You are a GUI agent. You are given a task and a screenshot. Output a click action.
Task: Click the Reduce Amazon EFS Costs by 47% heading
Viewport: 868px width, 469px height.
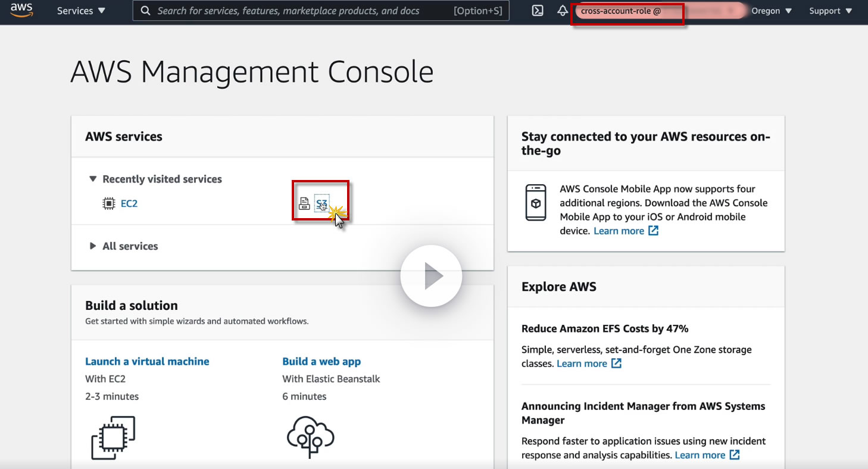pyautogui.click(x=605, y=328)
